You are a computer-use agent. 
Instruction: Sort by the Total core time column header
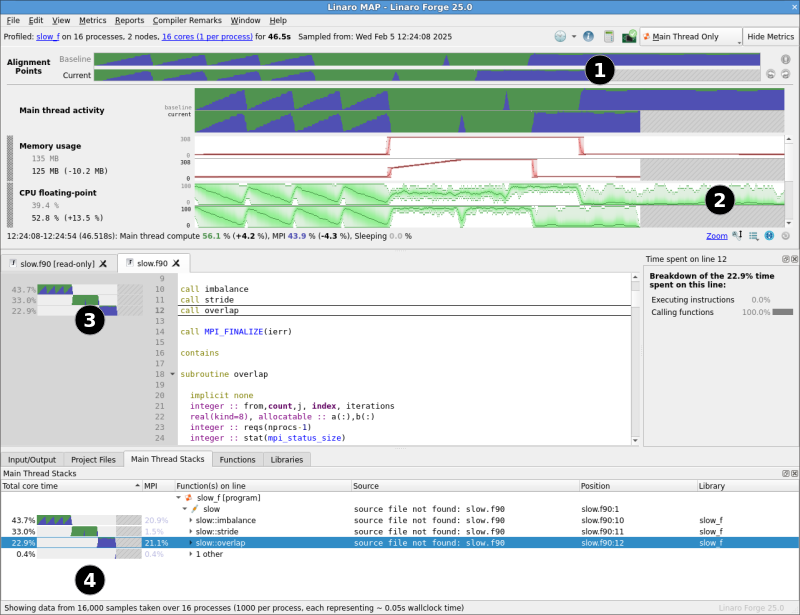[x=71, y=486]
